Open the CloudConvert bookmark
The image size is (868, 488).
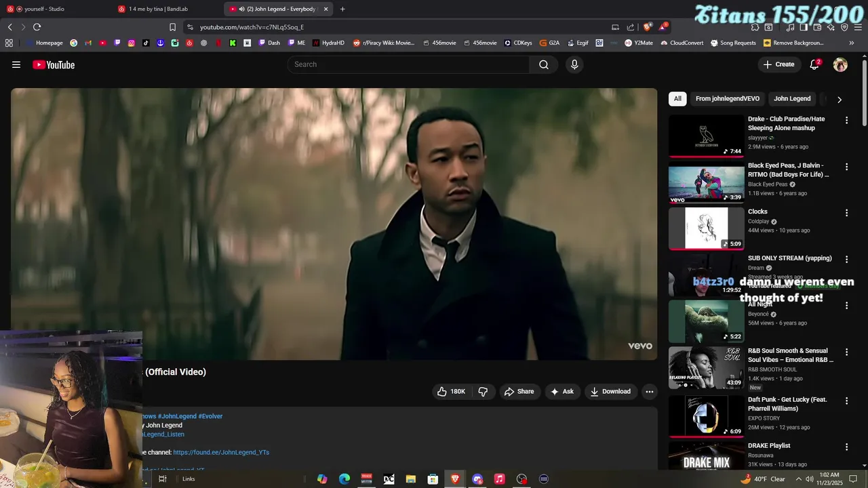tap(682, 43)
